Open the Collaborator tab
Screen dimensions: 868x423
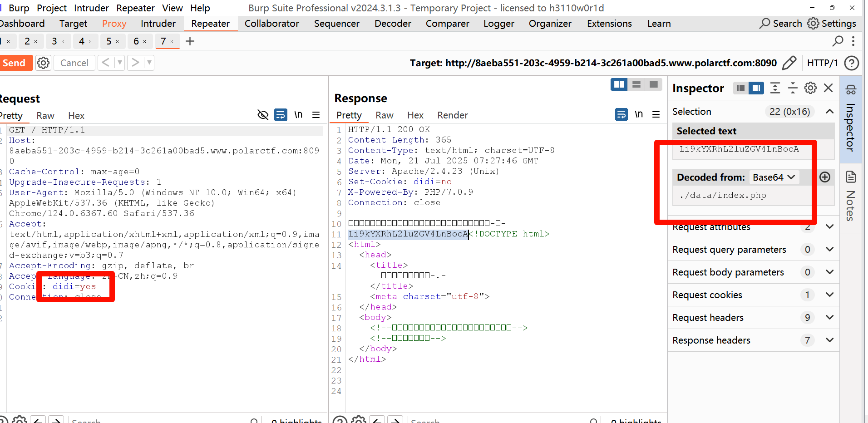[x=272, y=24]
